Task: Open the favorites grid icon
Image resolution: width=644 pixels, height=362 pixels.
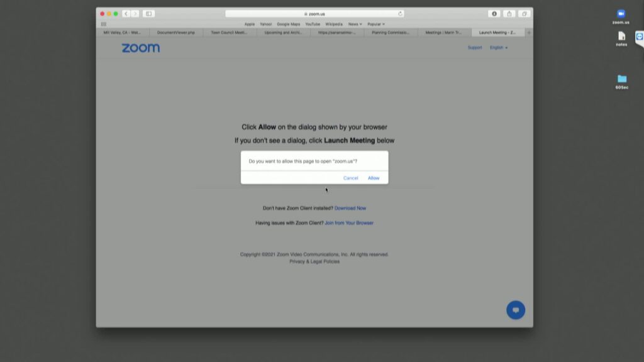Action: click(104, 25)
